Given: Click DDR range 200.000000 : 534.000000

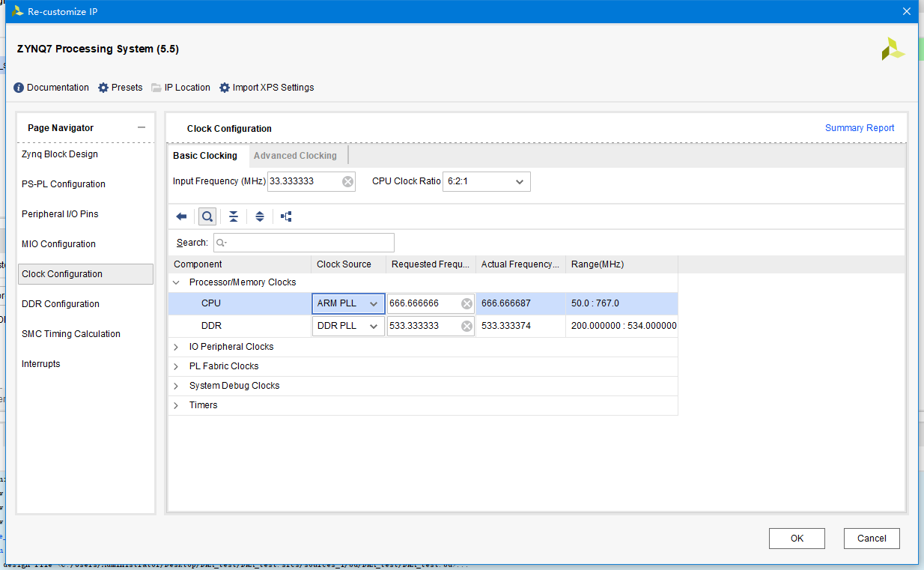Looking at the screenshot, I should pos(624,326).
